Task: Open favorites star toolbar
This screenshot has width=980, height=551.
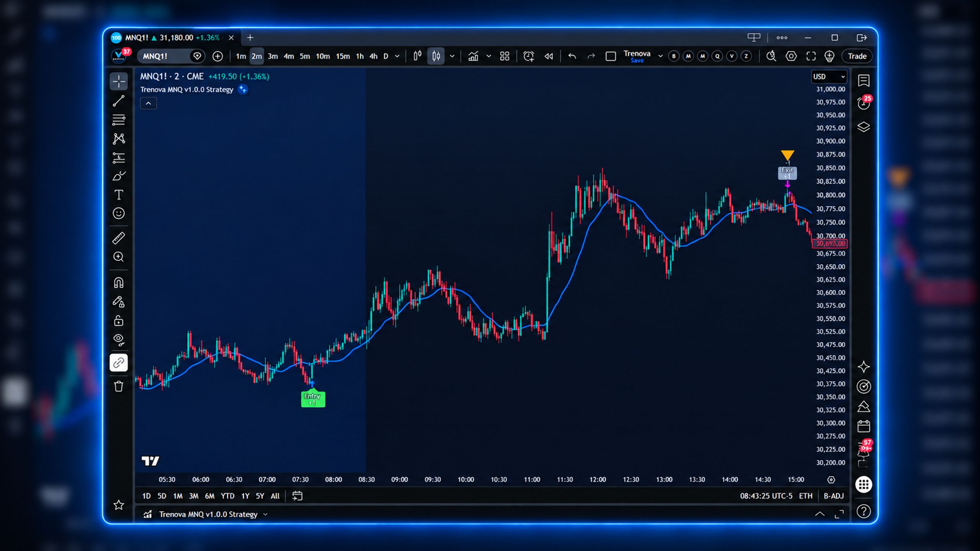Action: pyautogui.click(x=119, y=505)
